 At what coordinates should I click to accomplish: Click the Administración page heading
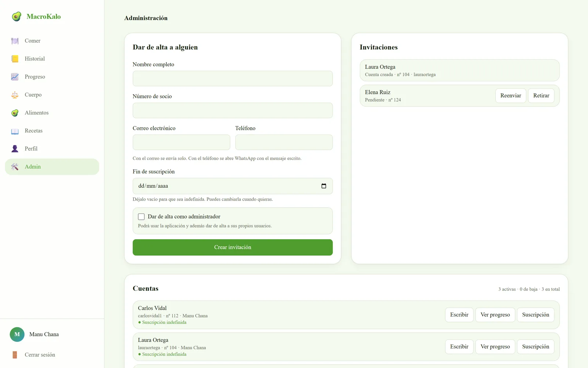click(146, 18)
